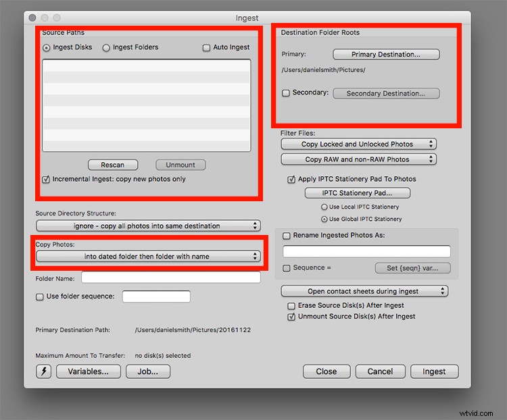Close the Ingest window with the title-bar button

[32, 18]
